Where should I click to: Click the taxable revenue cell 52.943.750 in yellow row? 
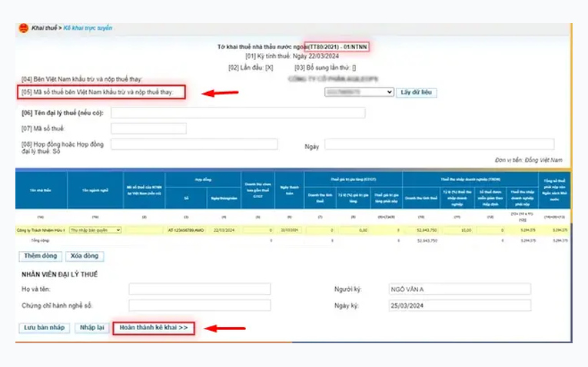421,230
